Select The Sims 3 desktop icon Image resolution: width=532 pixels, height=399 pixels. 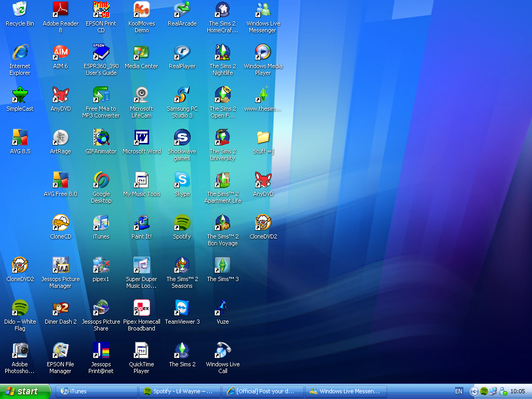pyautogui.click(x=222, y=265)
